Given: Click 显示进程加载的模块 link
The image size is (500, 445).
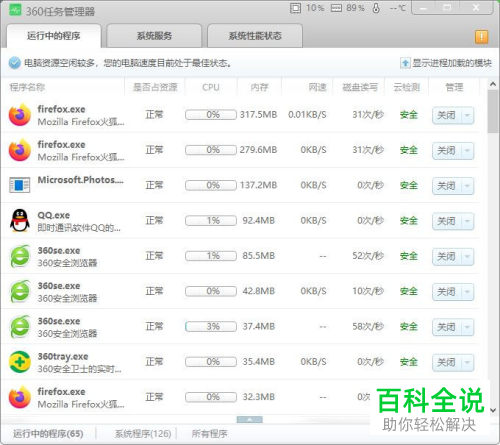Looking at the screenshot, I should pyautogui.click(x=452, y=63).
